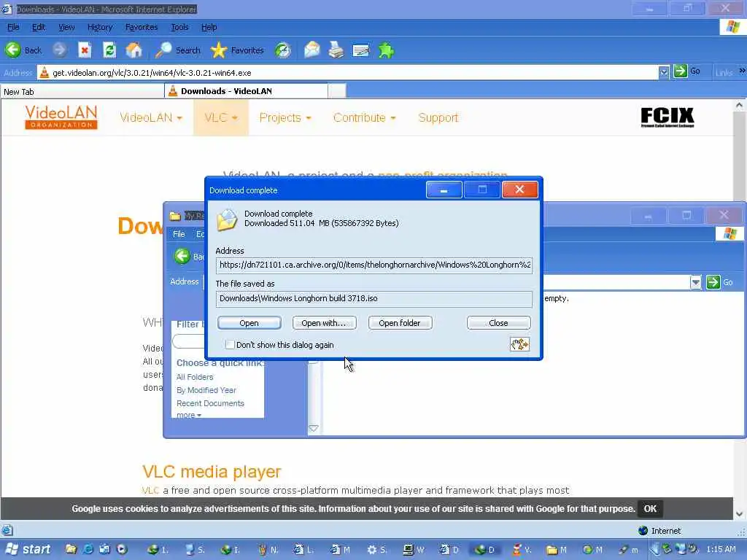Stop page loading with the red X icon
The width and height of the screenshot is (747, 560).
(85, 50)
